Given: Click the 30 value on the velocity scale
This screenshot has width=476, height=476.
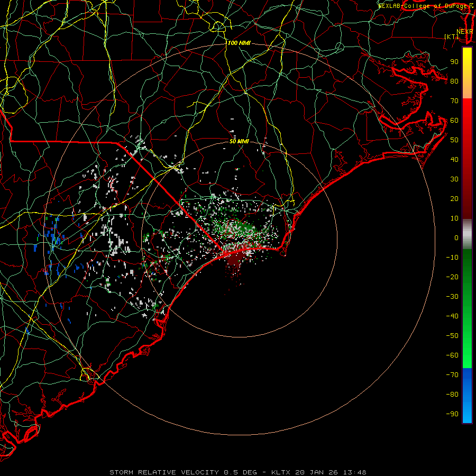Looking at the screenshot, I should pyautogui.click(x=454, y=179).
